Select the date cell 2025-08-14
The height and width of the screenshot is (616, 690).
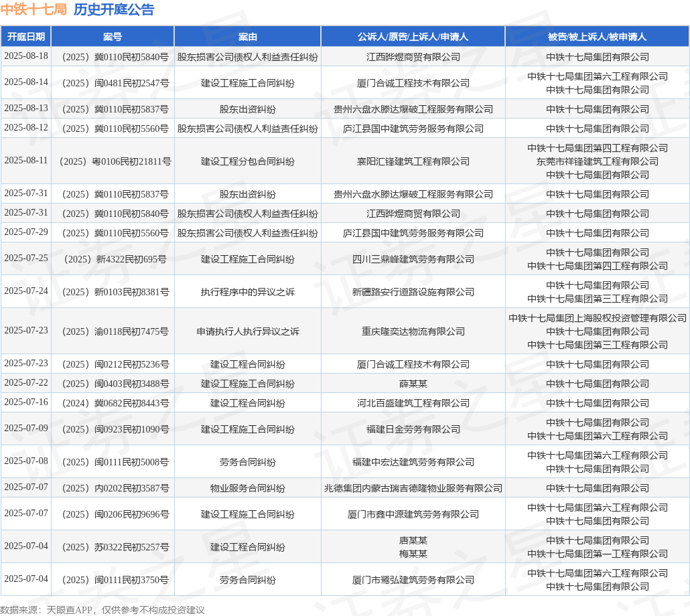click(26, 82)
